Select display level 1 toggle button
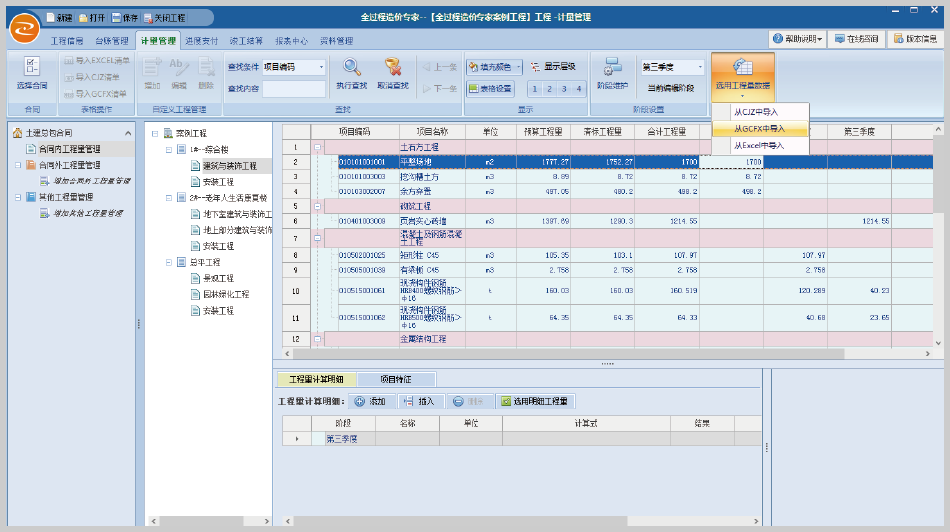The width and height of the screenshot is (950, 532). pyautogui.click(x=534, y=89)
